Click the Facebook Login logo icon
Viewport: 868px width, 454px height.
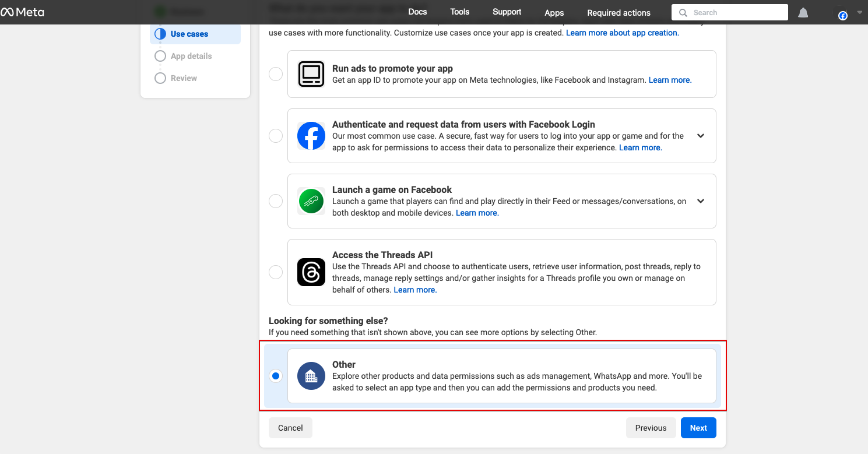coord(311,136)
